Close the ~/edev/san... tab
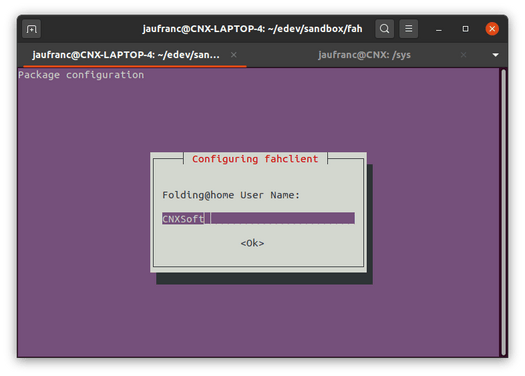Image resolution: width=525 pixels, height=376 pixels. (x=234, y=55)
